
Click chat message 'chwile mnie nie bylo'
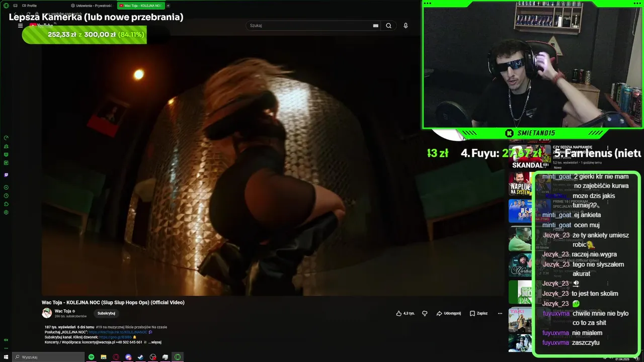point(600,313)
